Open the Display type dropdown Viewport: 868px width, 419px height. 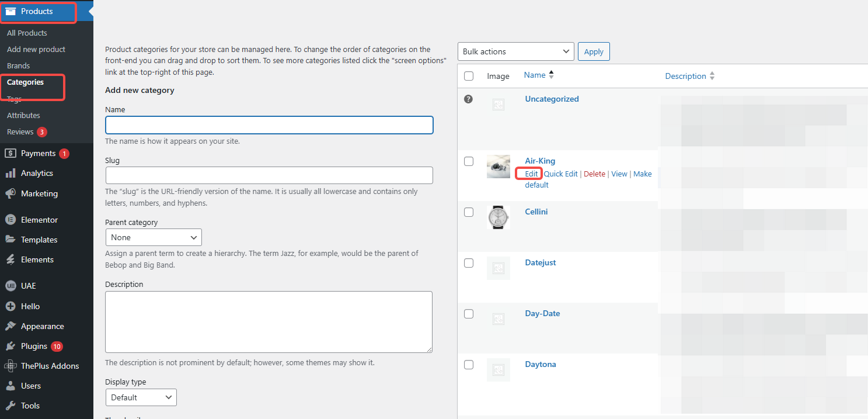coord(141,397)
